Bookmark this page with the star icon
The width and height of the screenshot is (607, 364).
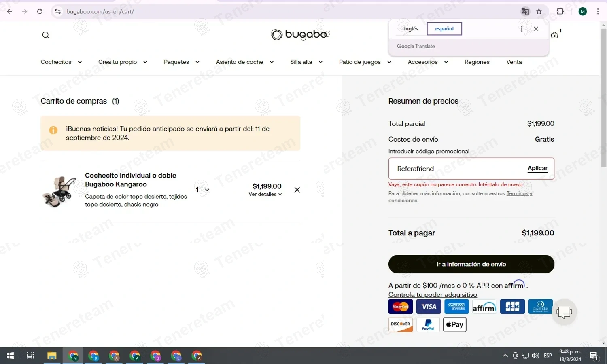point(539,11)
